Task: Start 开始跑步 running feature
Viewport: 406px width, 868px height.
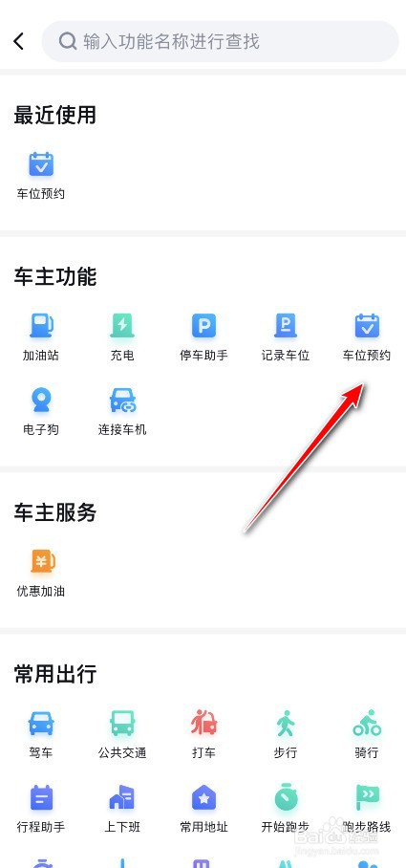Action: click(x=285, y=808)
